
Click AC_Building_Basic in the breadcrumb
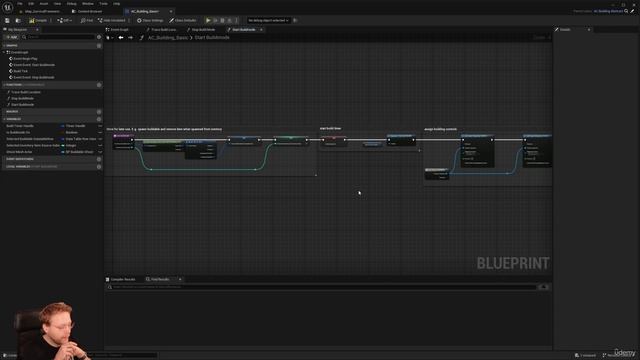[x=168, y=38]
